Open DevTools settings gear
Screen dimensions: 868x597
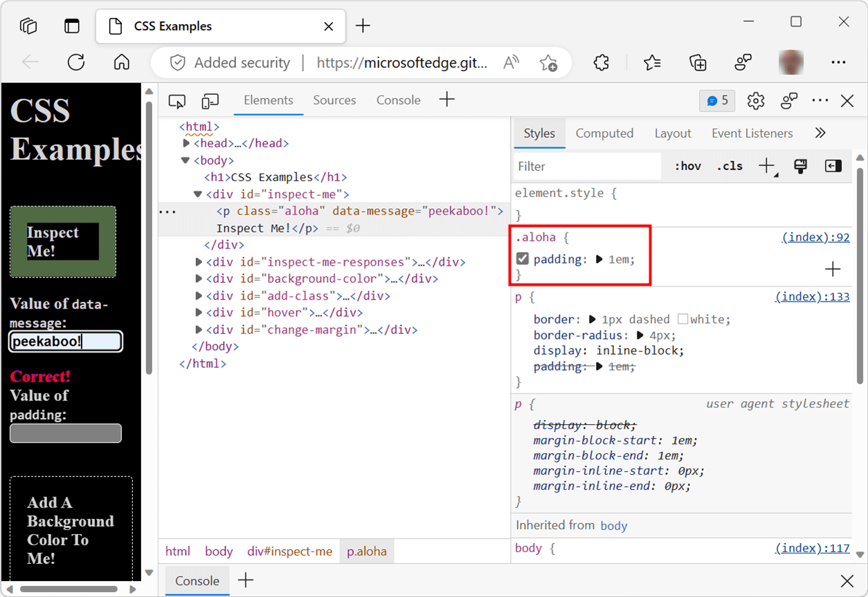coord(755,100)
